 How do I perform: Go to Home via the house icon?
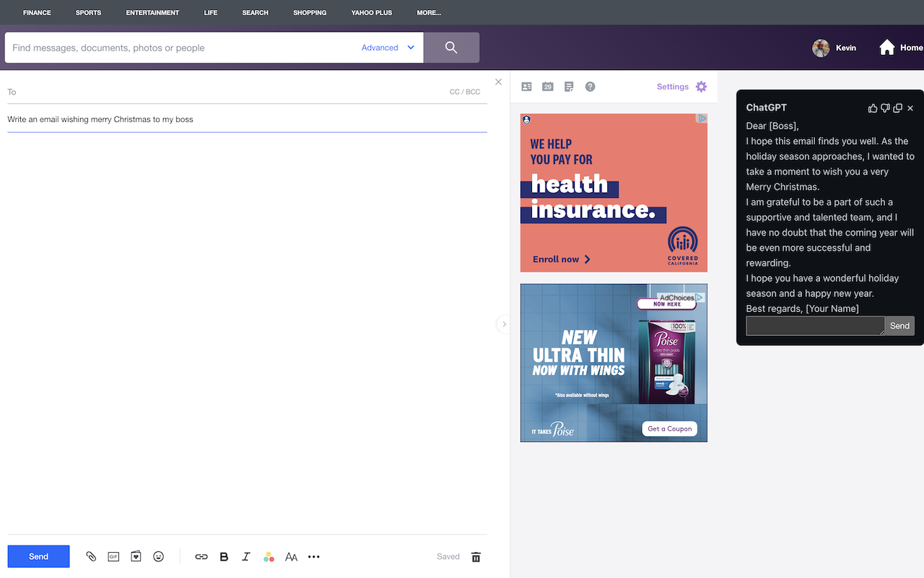[886, 48]
